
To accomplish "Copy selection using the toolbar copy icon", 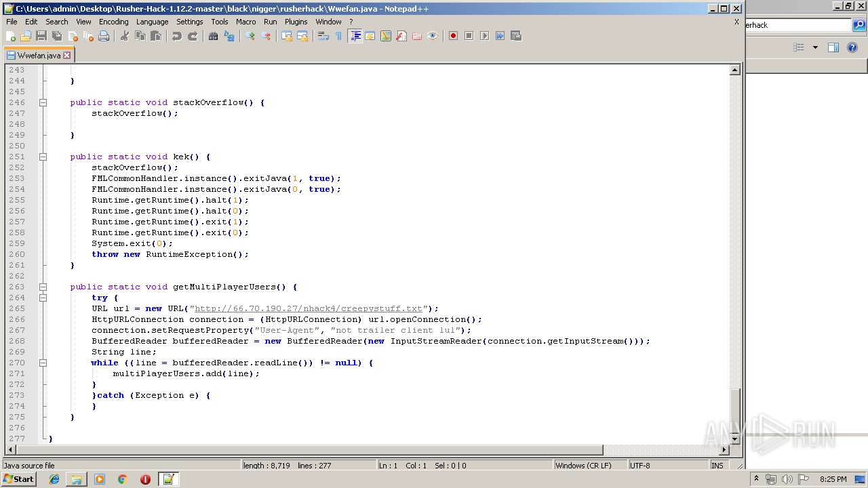I will pyautogui.click(x=140, y=36).
